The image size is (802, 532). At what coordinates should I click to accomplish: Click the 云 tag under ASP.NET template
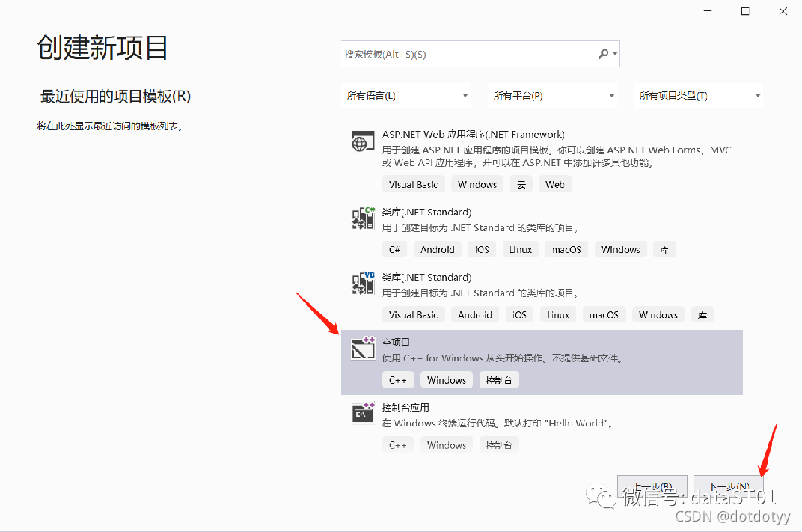click(521, 184)
